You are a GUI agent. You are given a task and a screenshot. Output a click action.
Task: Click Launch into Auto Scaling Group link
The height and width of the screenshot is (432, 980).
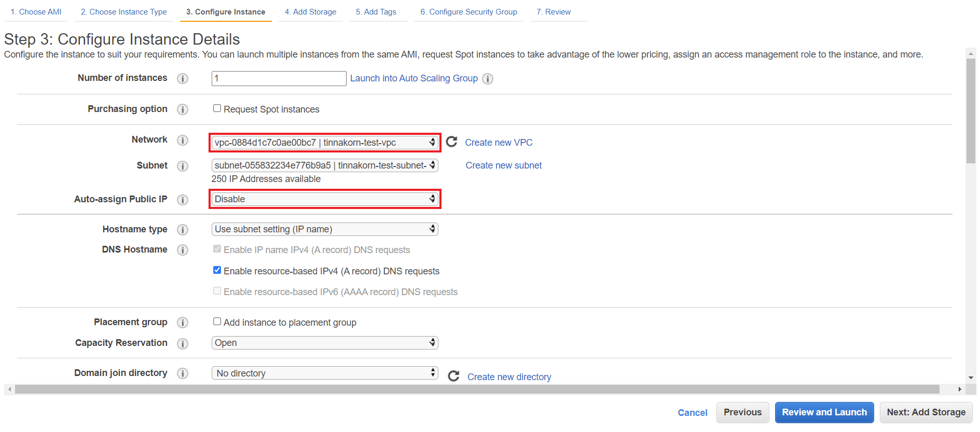click(414, 78)
